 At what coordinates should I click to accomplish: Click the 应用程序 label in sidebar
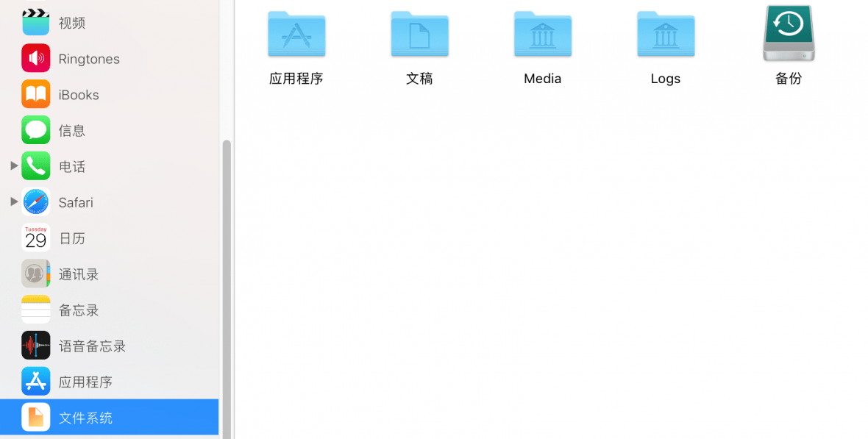86,382
